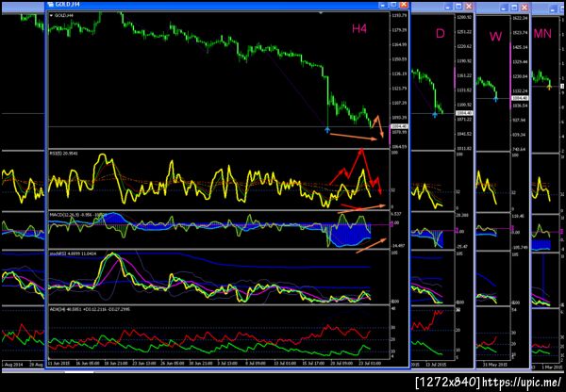Close the W weekly chart window
The image size is (566, 392).
pos(524,8)
